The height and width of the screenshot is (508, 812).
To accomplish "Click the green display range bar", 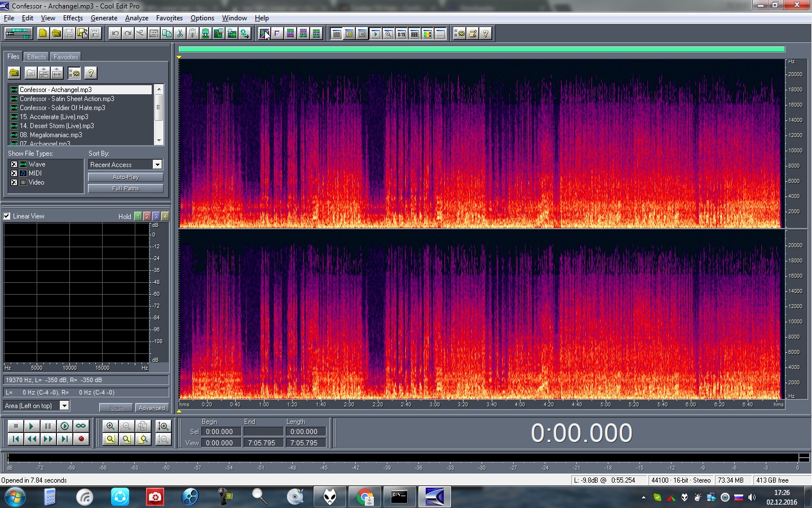I will [x=482, y=50].
